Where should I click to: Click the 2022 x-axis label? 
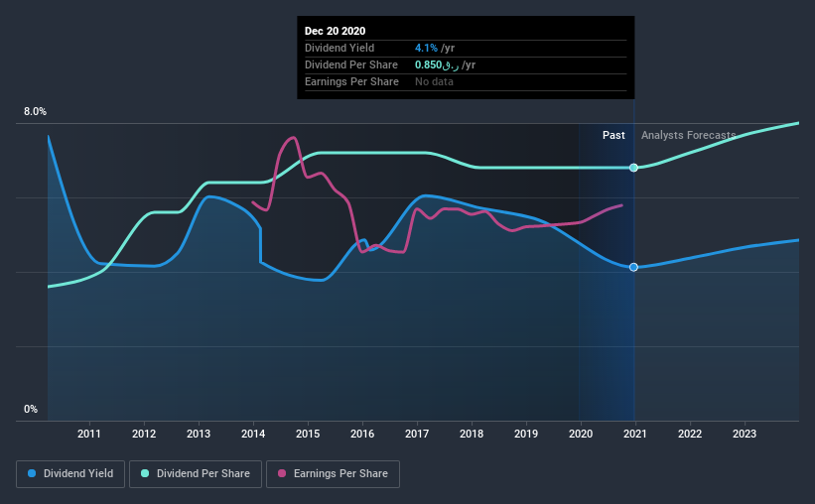[x=690, y=434]
